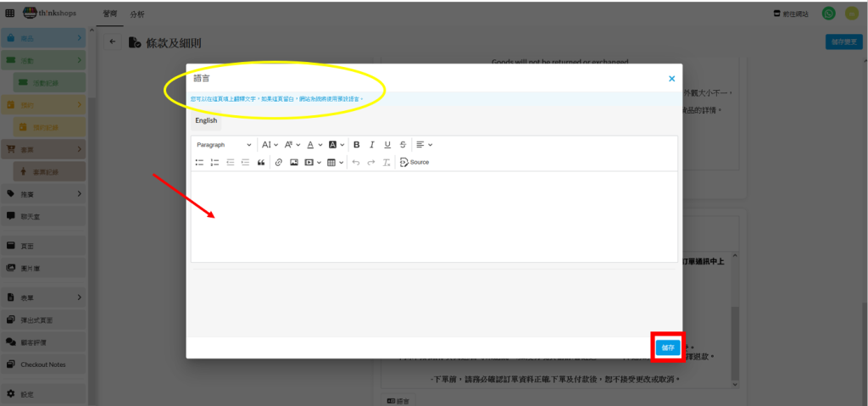The height and width of the screenshot is (406, 868).
Task: Insert a block quote
Action: coord(261,162)
